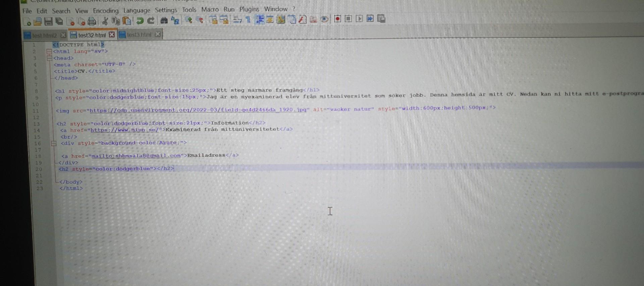Collapse the head tag fold marker
This screenshot has width=644, height=286.
point(49,58)
